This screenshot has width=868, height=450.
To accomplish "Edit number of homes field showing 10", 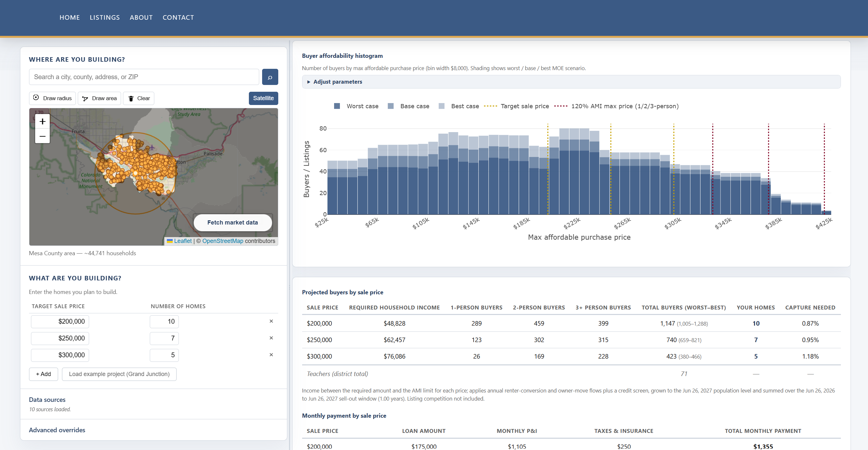I will (x=164, y=321).
